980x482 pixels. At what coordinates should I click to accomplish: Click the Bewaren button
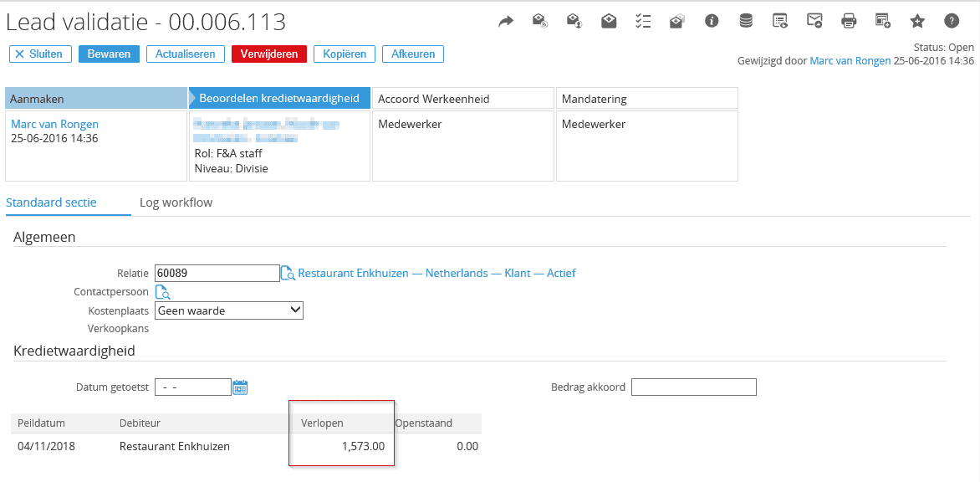click(x=109, y=54)
